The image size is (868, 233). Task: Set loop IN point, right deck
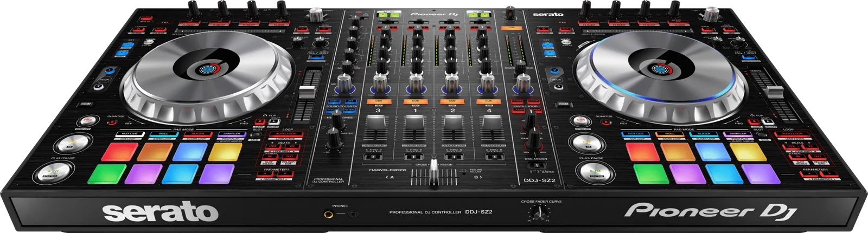pyautogui.click(x=798, y=157)
